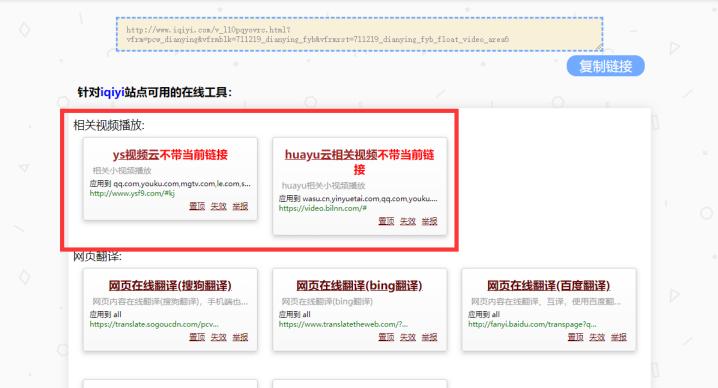Click 失效 on the bing翻译 card
Image resolution: width=718 pixels, height=388 pixels.
tap(408, 337)
